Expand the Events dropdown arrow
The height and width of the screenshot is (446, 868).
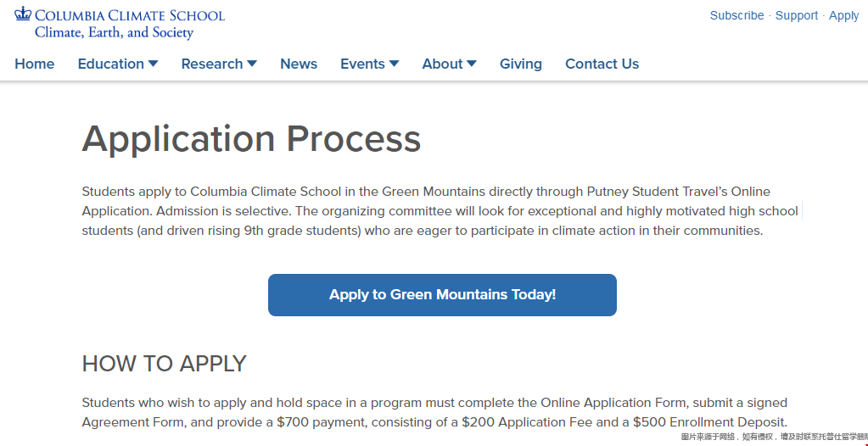(395, 64)
